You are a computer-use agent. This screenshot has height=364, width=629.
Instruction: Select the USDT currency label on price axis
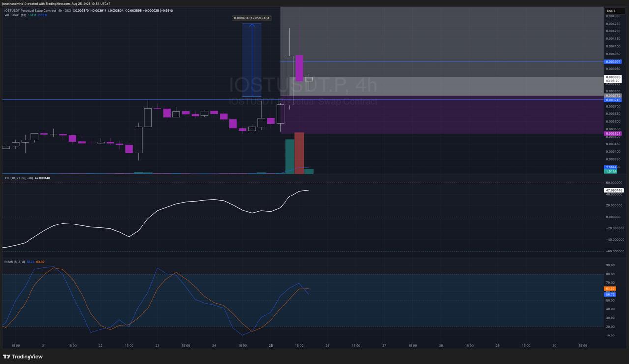611,11
